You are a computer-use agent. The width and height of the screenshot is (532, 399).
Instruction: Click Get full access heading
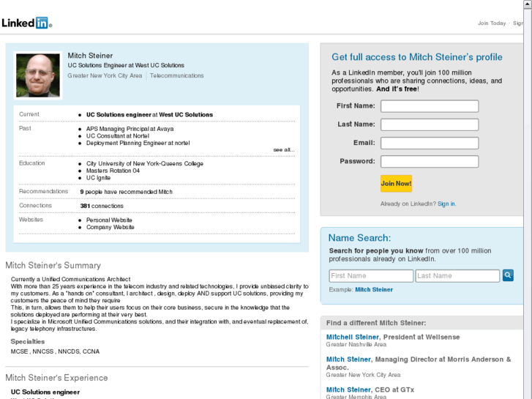(417, 57)
